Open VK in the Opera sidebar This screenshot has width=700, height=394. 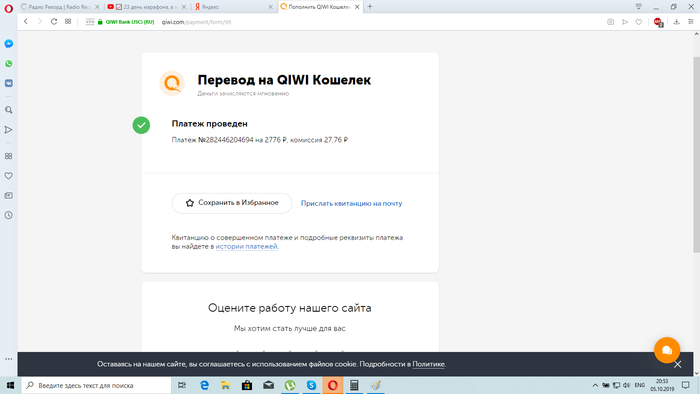8,83
